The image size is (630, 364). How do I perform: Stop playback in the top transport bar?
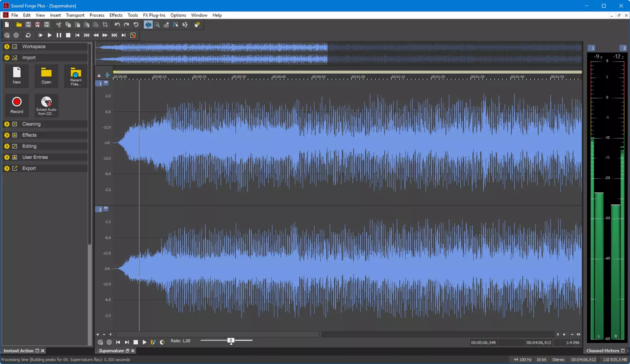[68, 35]
